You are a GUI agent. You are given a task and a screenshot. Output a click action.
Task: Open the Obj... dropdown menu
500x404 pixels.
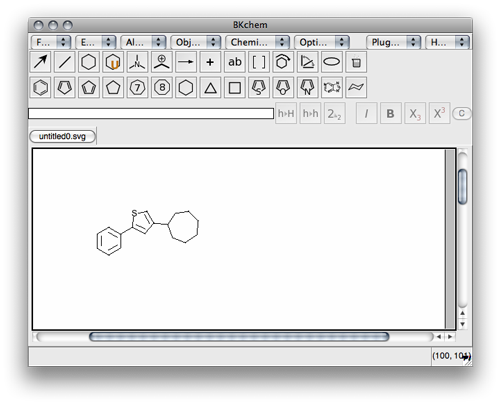pyautogui.click(x=196, y=42)
